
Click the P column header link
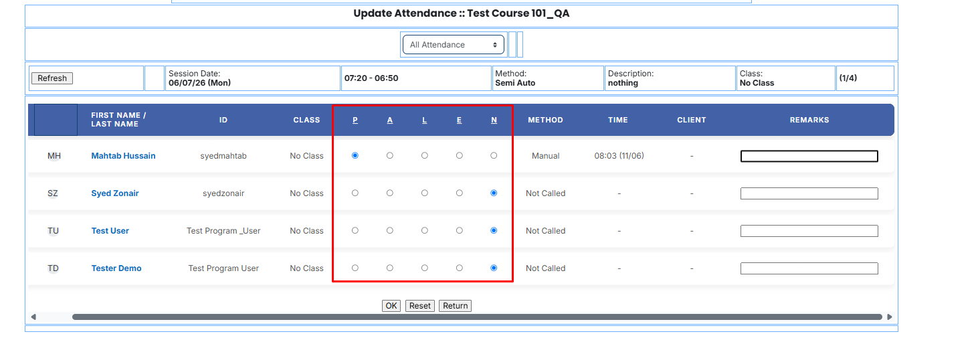tap(355, 120)
